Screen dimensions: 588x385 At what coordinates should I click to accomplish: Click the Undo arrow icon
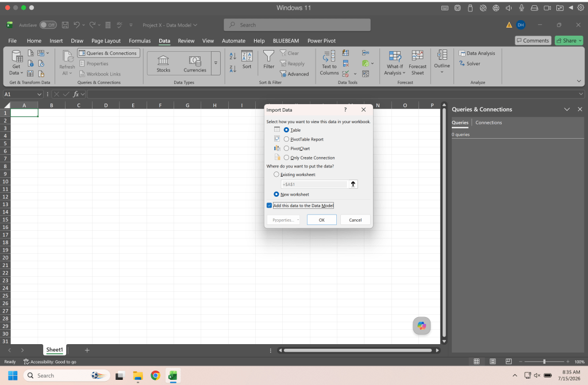[76, 25]
